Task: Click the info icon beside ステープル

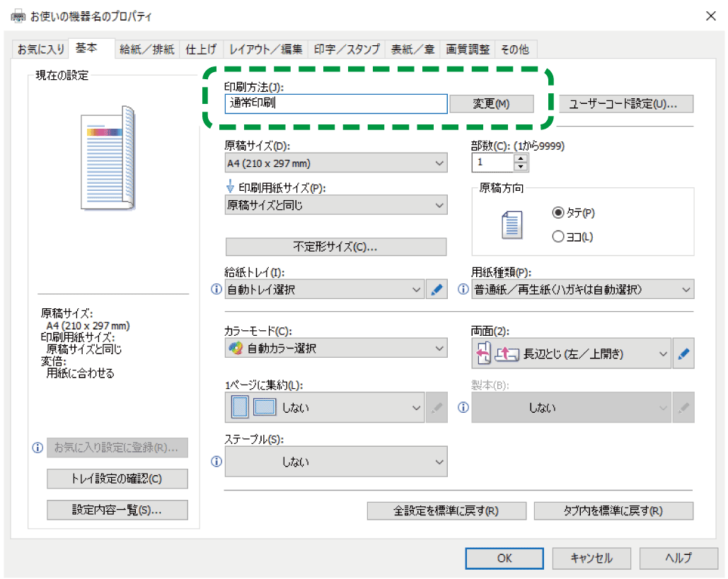Action: pos(216,462)
